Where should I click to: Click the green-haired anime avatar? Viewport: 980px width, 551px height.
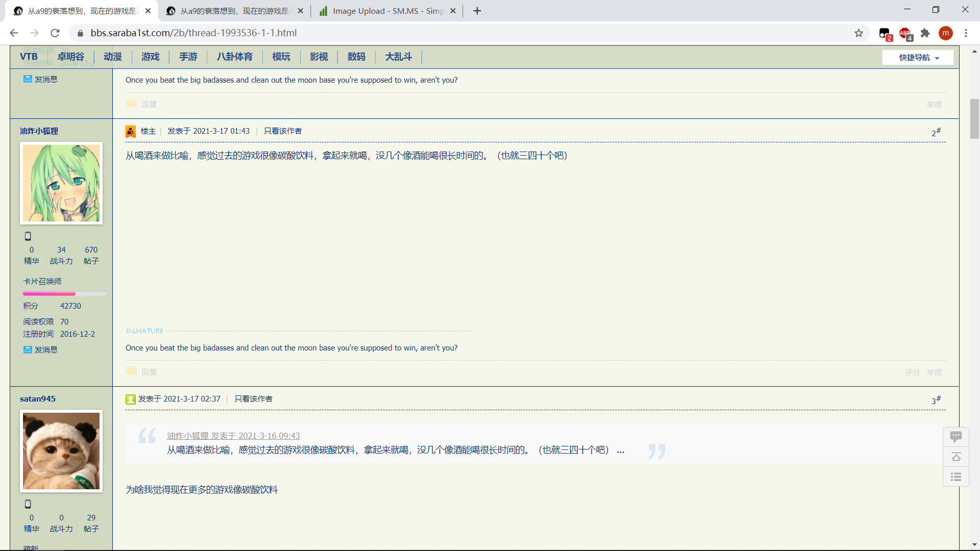click(x=61, y=183)
